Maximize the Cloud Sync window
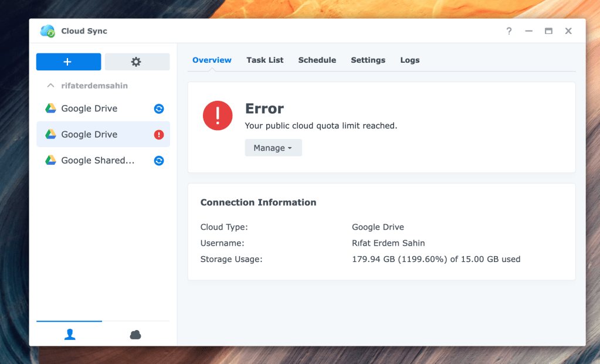Viewport: 600px width, 364px height. pyautogui.click(x=548, y=31)
